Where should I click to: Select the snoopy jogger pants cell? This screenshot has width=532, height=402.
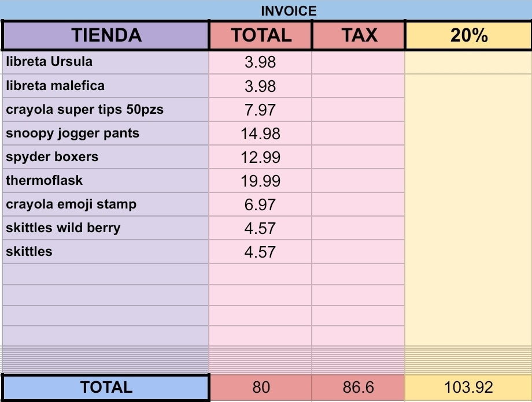(106, 133)
